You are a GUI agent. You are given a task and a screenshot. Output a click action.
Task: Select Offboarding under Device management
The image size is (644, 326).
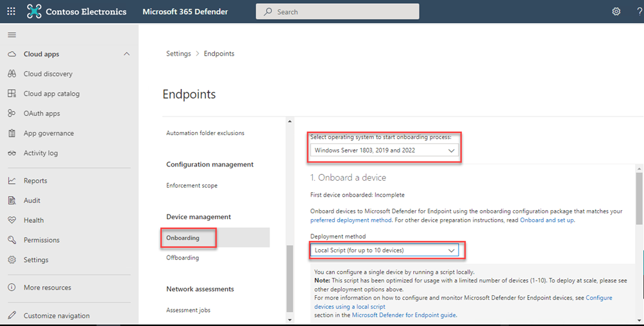(182, 257)
